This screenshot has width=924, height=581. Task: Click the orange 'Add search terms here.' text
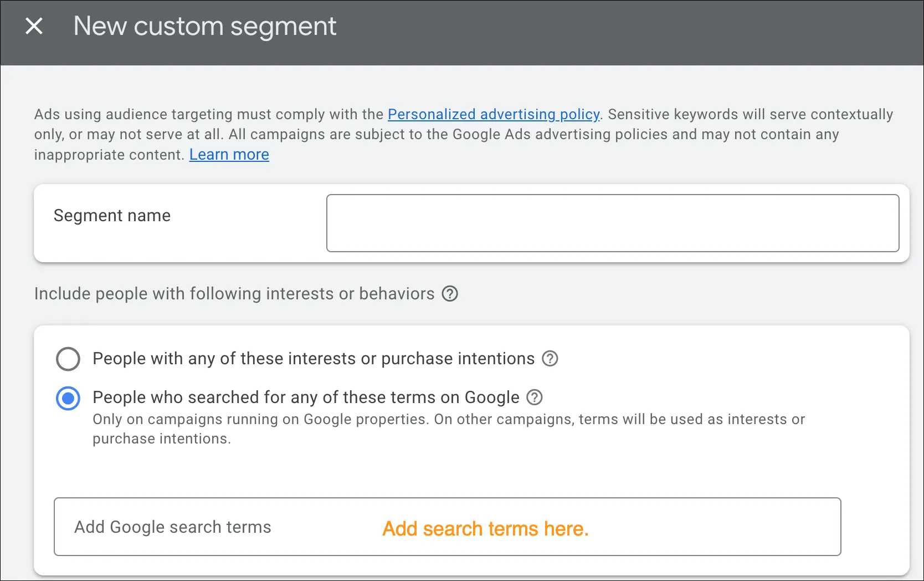tap(485, 529)
